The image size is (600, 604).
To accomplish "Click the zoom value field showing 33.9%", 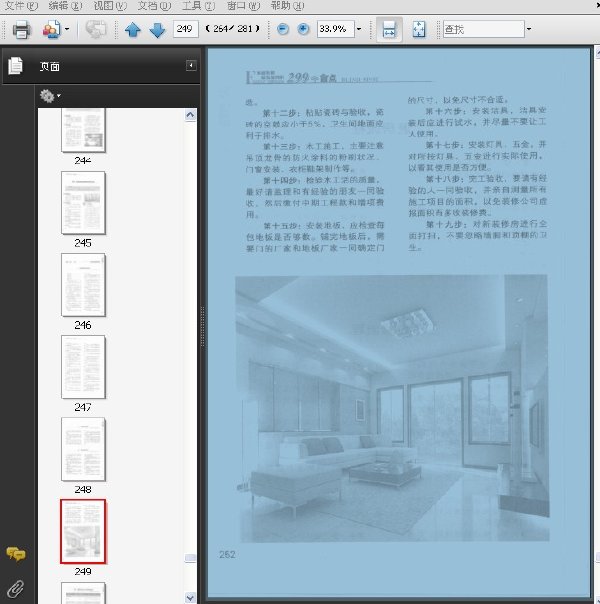I will coord(335,29).
